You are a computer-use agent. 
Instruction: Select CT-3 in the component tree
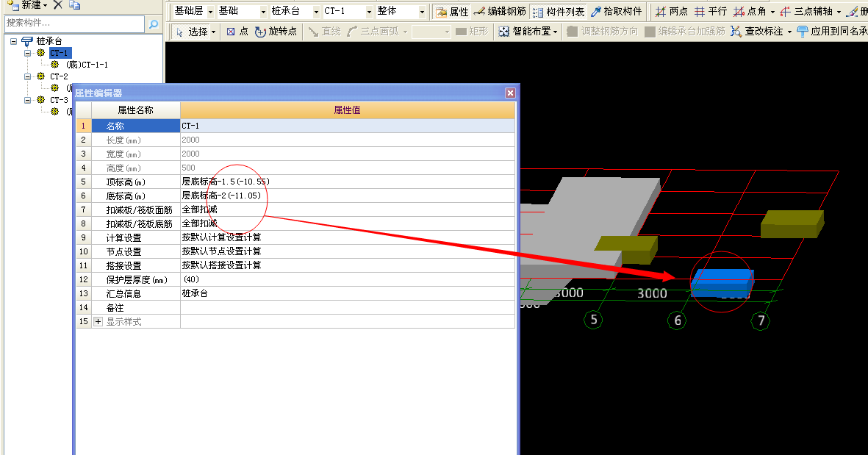pos(60,100)
